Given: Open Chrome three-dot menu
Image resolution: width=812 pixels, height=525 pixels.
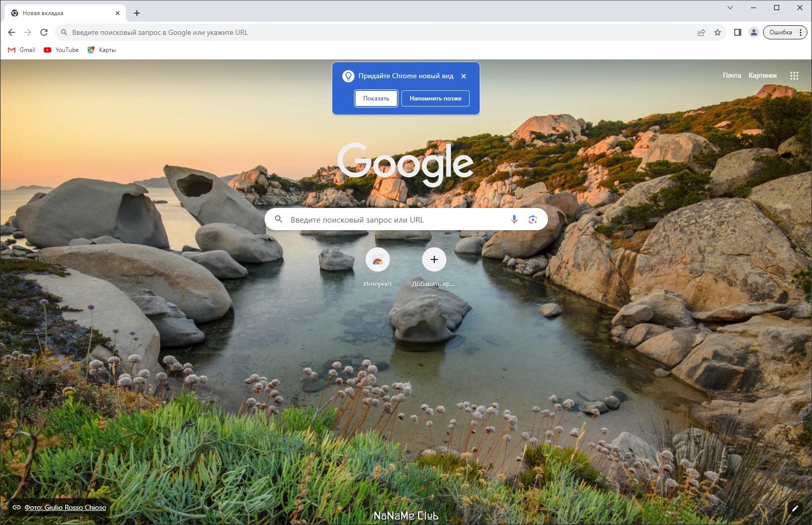Looking at the screenshot, I should (x=801, y=32).
